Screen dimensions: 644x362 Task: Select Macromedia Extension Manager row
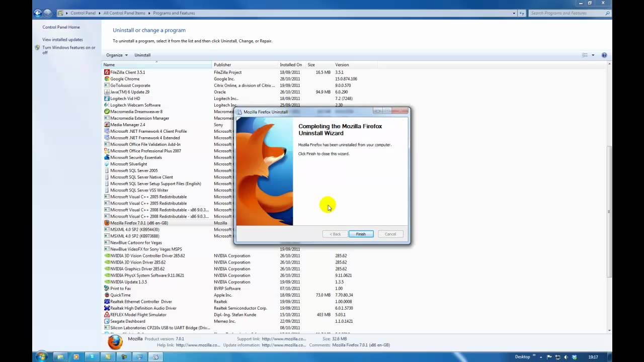click(x=139, y=118)
